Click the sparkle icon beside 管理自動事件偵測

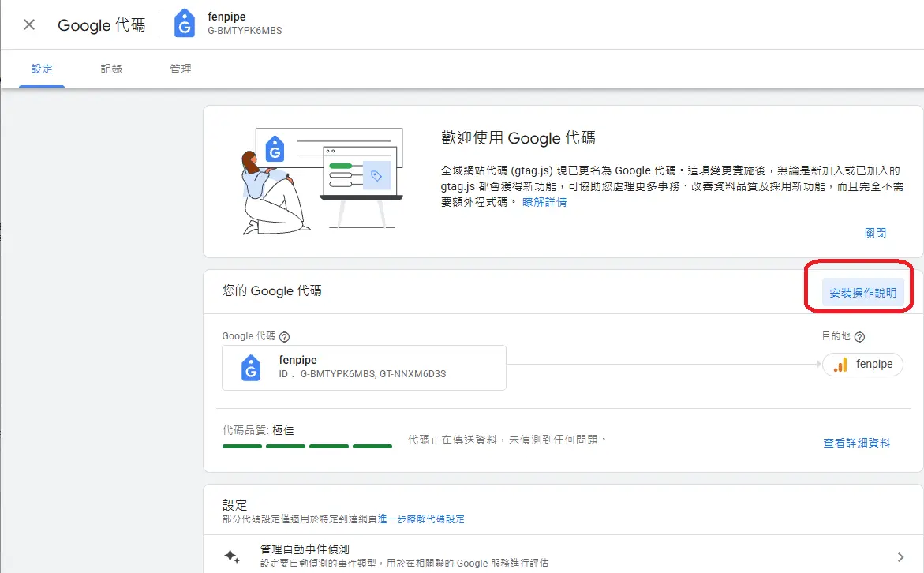[x=232, y=555]
